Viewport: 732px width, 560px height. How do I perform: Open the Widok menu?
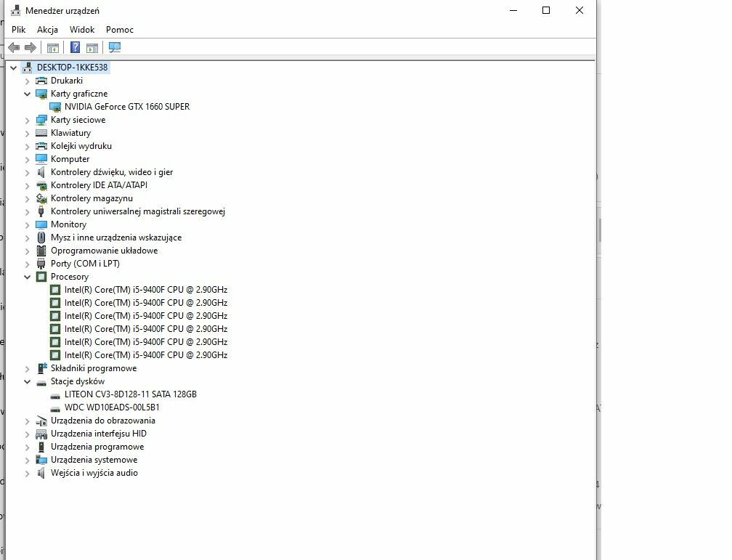82,30
